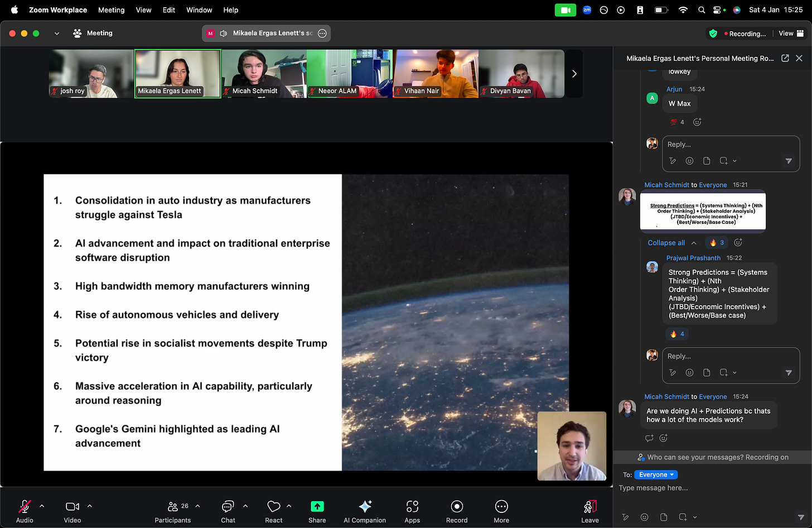Open the meeting info dropdown chevron
Screen dimensions: 812x528
tap(56, 33)
